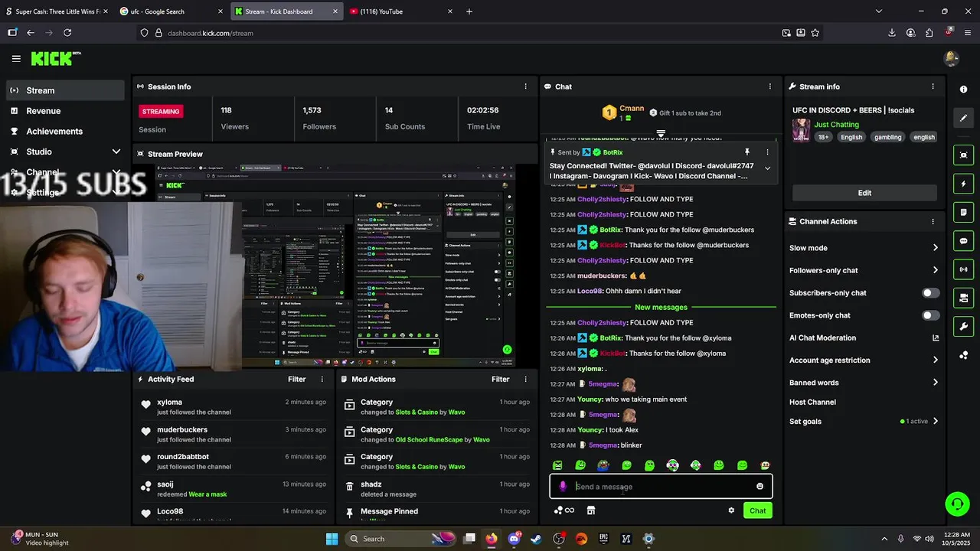Image resolution: width=980 pixels, height=551 pixels.
Task: Click Host Channel in Channel Actions
Action: coord(812,402)
